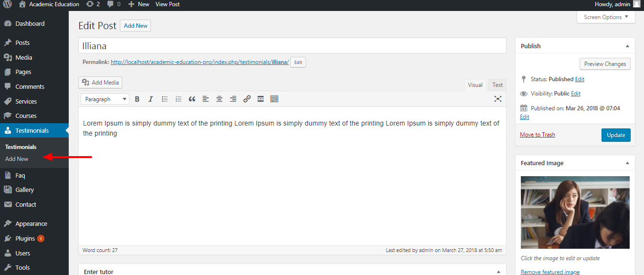Click Move to Trash link
Image resolution: width=644 pixels, height=275 pixels.
tap(538, 135)
